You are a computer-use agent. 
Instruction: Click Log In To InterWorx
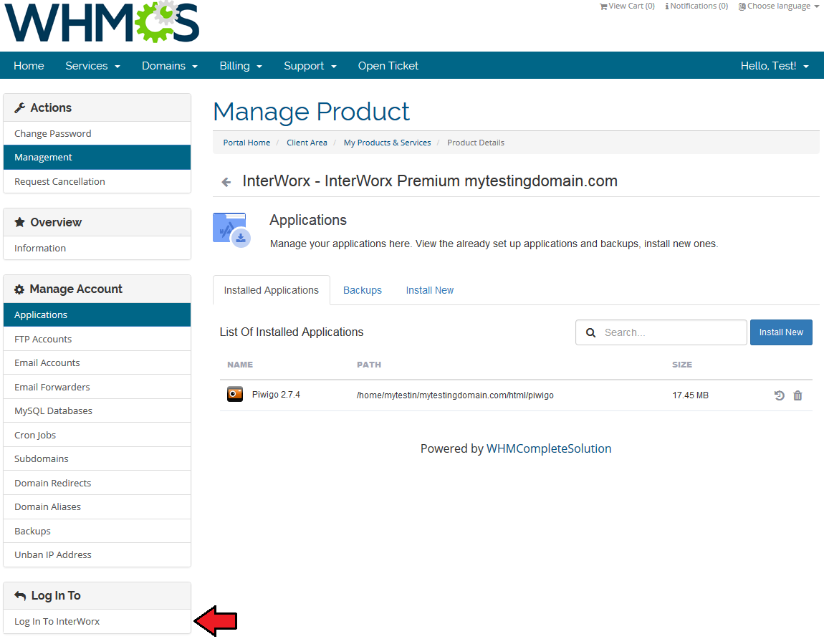click(97, 621)
